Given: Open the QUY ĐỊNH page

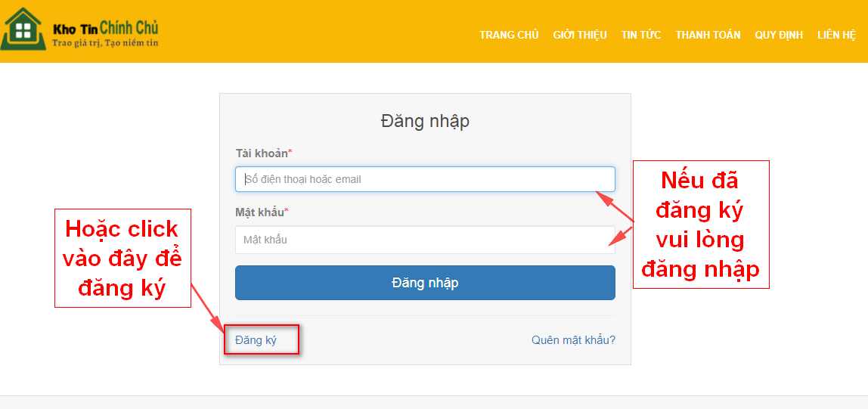Looking at the screenshot, I should click(x=778, y=35).
